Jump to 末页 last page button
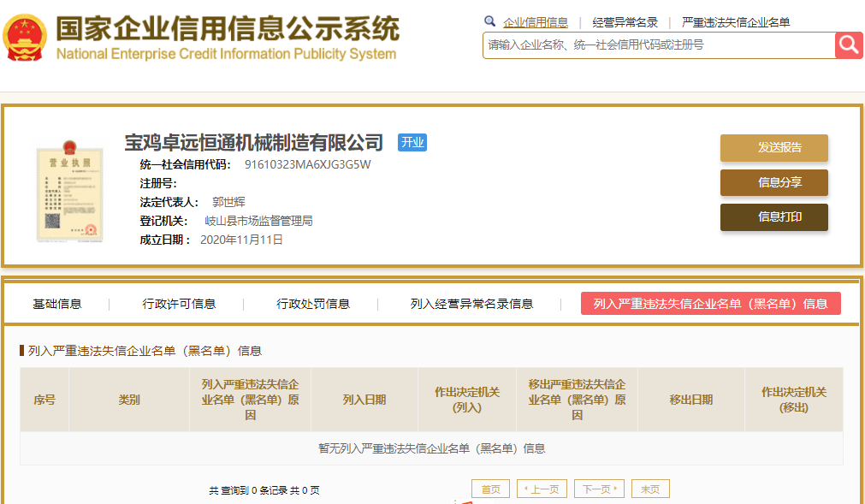865x504 pixels. [x=650, y=489]
